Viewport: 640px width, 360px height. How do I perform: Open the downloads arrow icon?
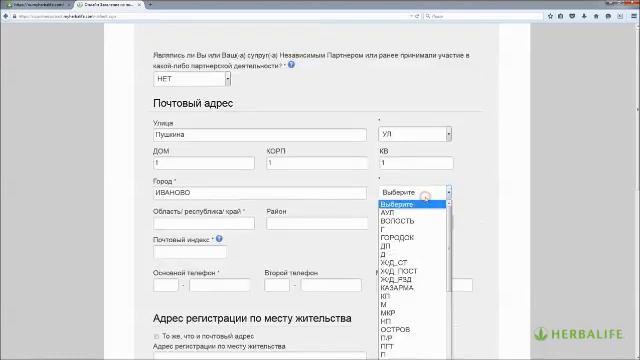coord(584,16)
